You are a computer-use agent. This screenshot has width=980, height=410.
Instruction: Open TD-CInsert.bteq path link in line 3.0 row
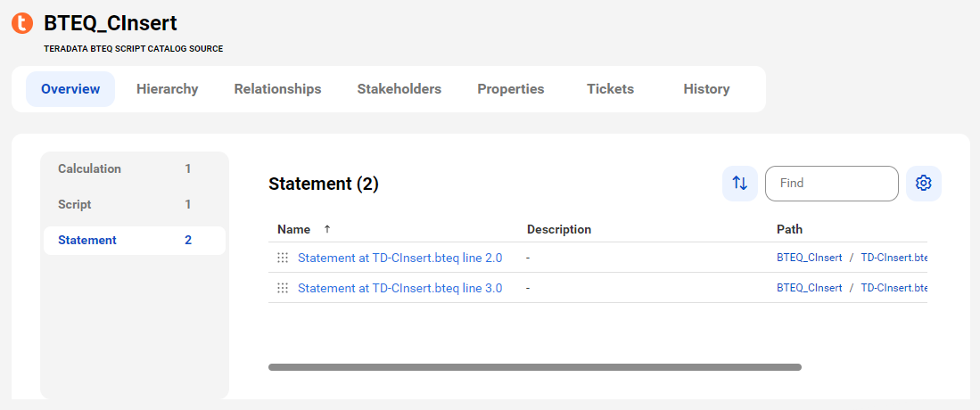[x=894, y=288]
